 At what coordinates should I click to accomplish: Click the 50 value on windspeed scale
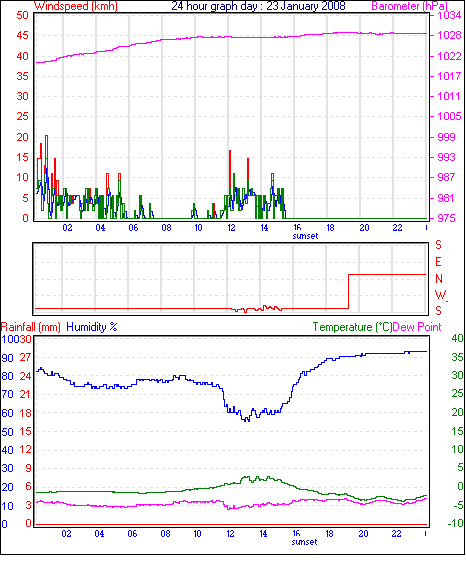22,15
